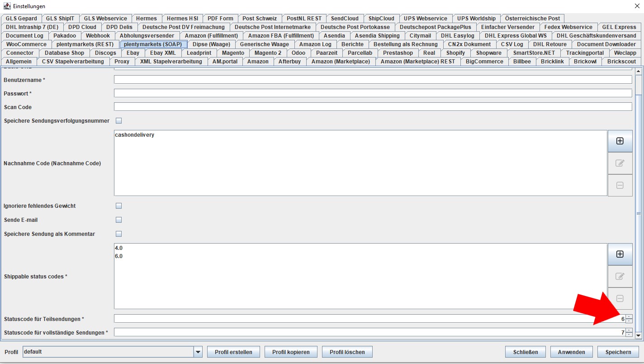The width and height of the screenshot is (644, 364).
Task: Increase Statuscode für vollständige Sendungen value
Action: pos(629,330)
